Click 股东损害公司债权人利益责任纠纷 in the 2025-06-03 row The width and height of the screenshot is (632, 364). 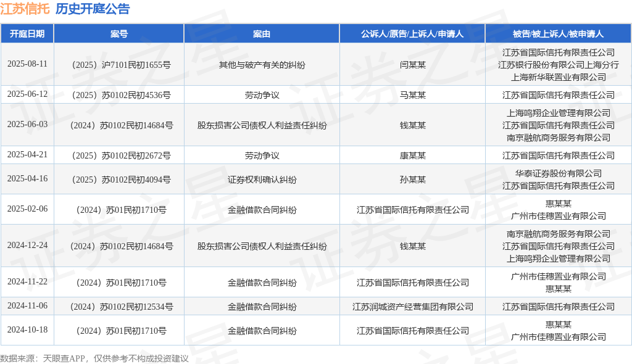(x=262, y=125)
